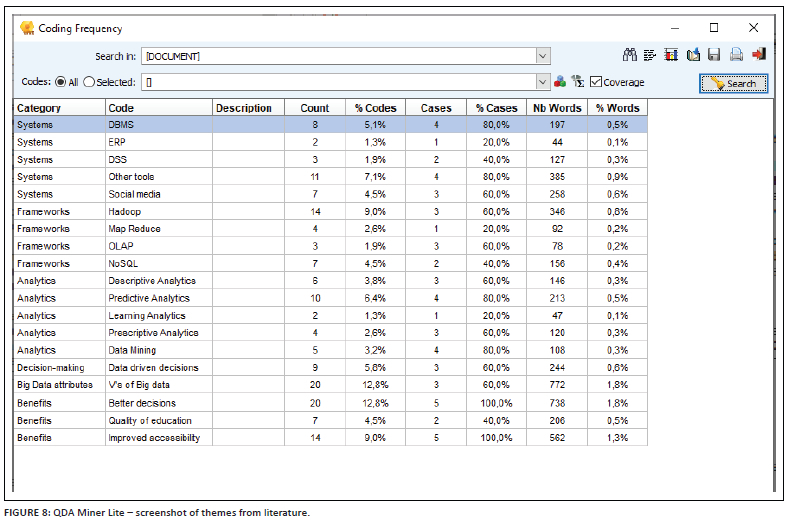Screen dimensions: 791x525
Task: Click the export table icon
Action: click(692, 56)
